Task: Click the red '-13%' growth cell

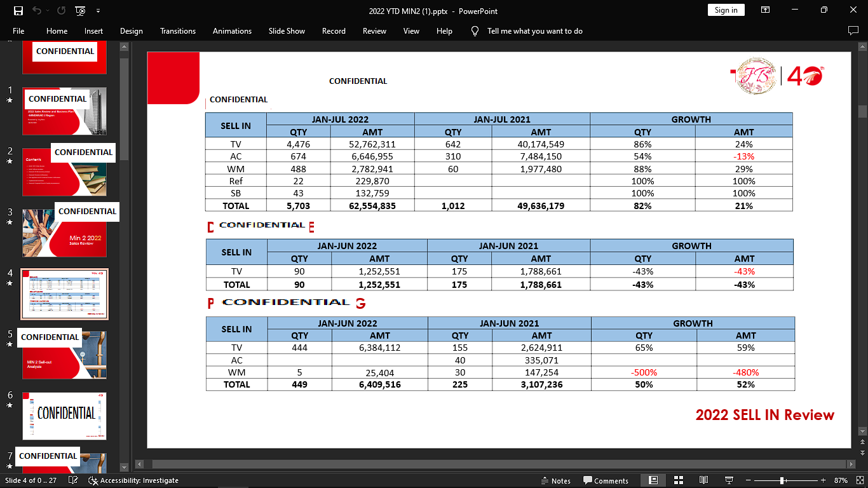Action: point(743,156)
